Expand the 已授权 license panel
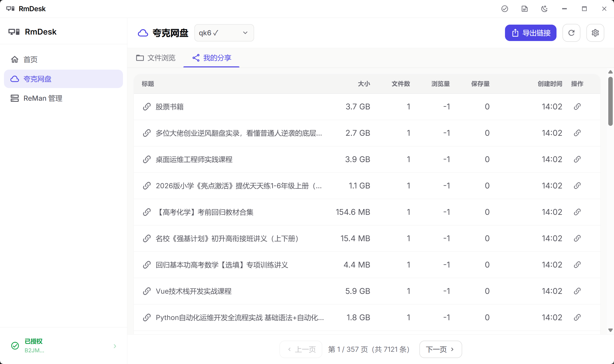 coord(63,346)
